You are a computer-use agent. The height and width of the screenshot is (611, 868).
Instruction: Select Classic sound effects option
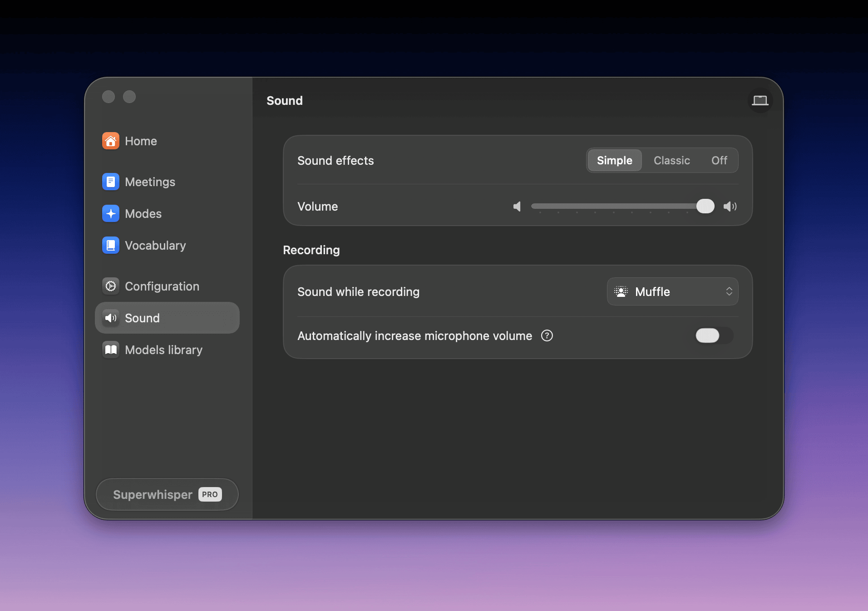click(672, 161)
